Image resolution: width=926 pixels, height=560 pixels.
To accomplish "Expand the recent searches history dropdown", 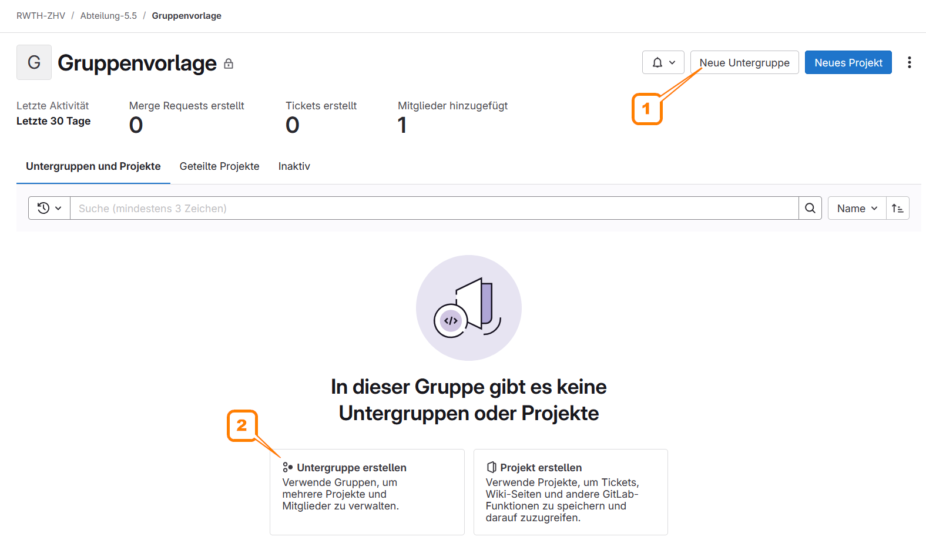I will (x=49, y=208).
